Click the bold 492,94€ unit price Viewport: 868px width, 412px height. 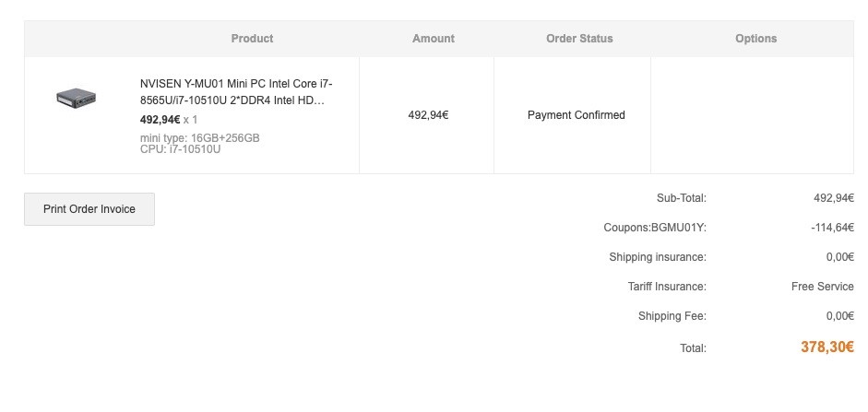[160, 120]
